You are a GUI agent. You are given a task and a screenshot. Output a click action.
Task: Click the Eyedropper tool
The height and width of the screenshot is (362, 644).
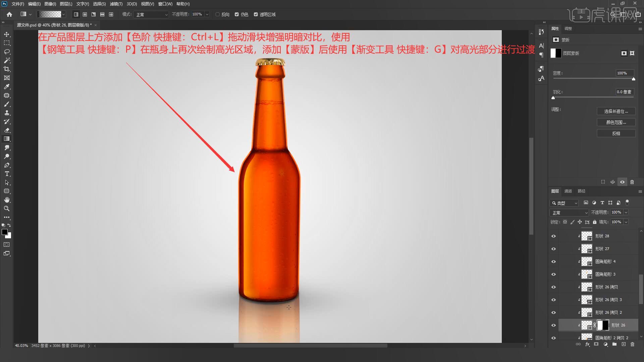[x=7, y=87]
